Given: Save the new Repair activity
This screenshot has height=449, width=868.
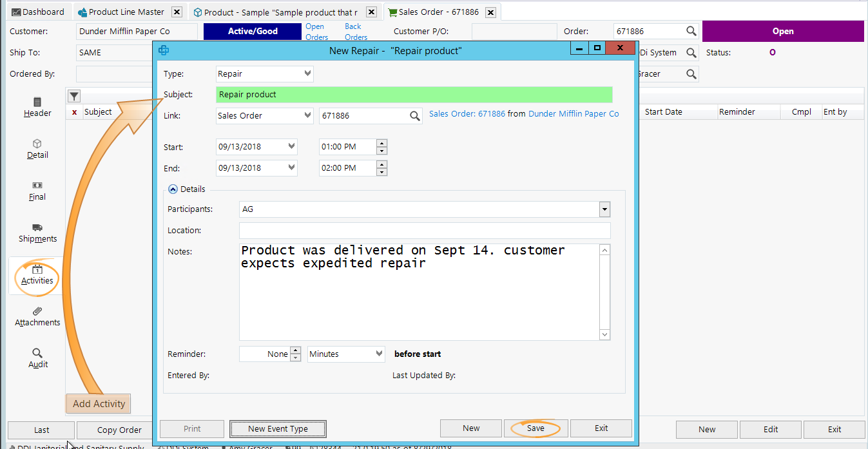Looking at the screenshot, I should (535, 428).
